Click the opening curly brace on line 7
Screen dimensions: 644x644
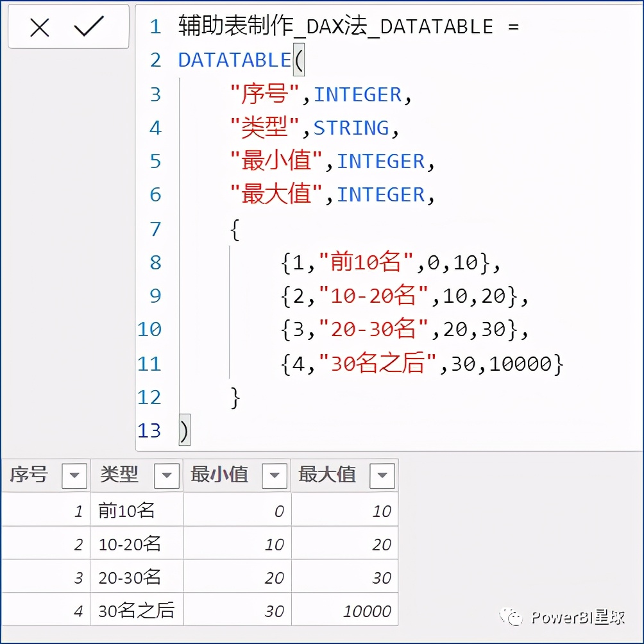(x=235, y=230)
